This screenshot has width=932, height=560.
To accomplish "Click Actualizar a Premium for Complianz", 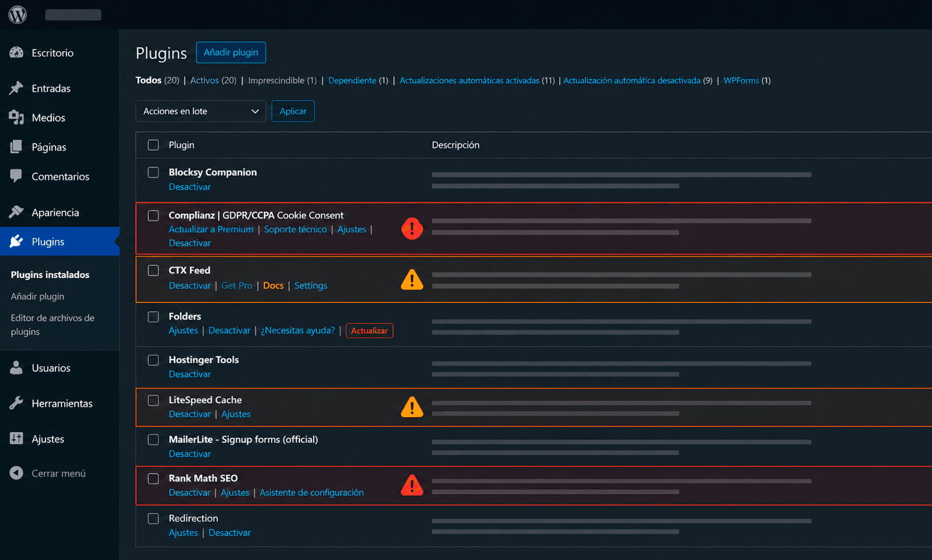I will (211, 230).
